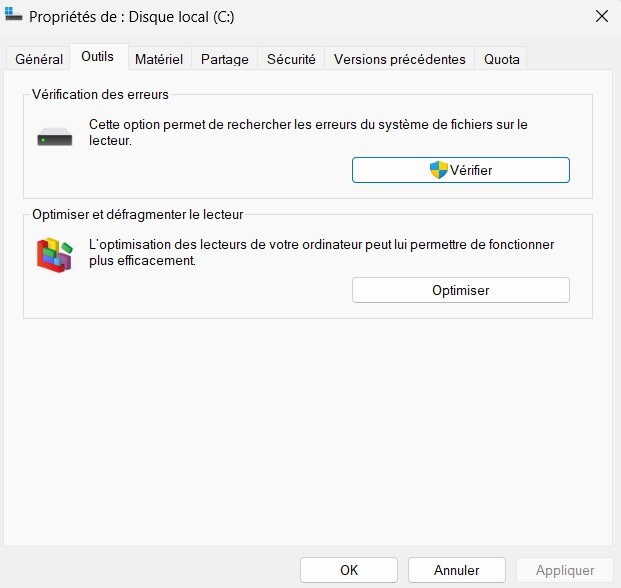Click the 'Vérification des erreurs' group label
This screenshot has width=621, height=588.
click(100, 94)
